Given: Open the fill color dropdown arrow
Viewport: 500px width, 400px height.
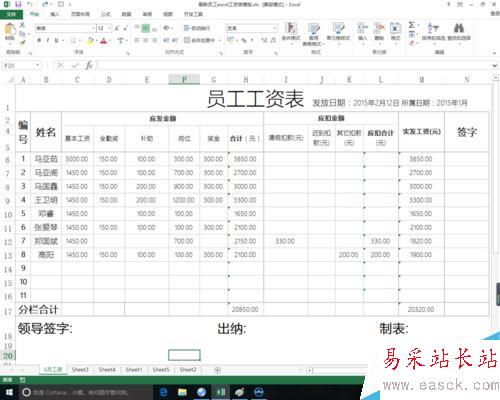Looking at the screenshot, I should [96, 41].
